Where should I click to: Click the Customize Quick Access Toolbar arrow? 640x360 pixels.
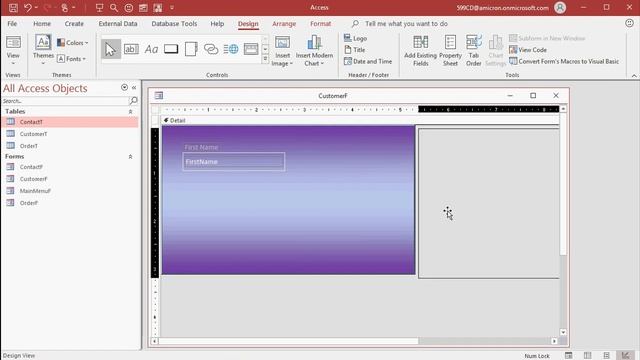point(172,7)
